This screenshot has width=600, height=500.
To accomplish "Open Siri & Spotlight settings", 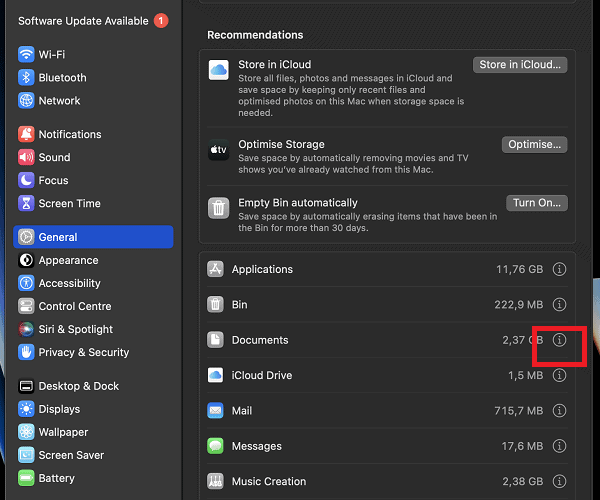I will [75, 329].
